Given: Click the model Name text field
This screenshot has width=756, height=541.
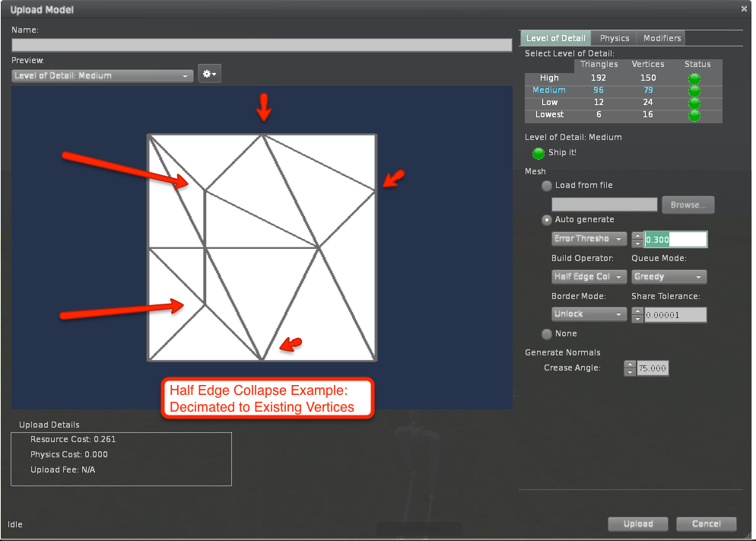Looking at the screenshot, I should [x=262, y=45].
